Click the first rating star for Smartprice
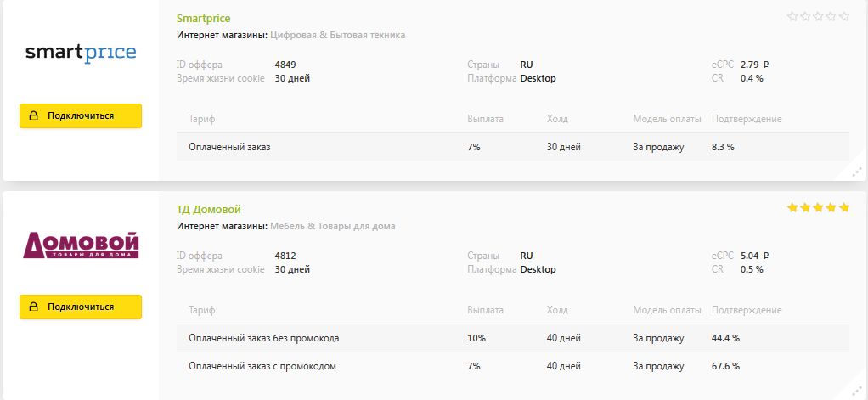 click(x=792, y=16)
